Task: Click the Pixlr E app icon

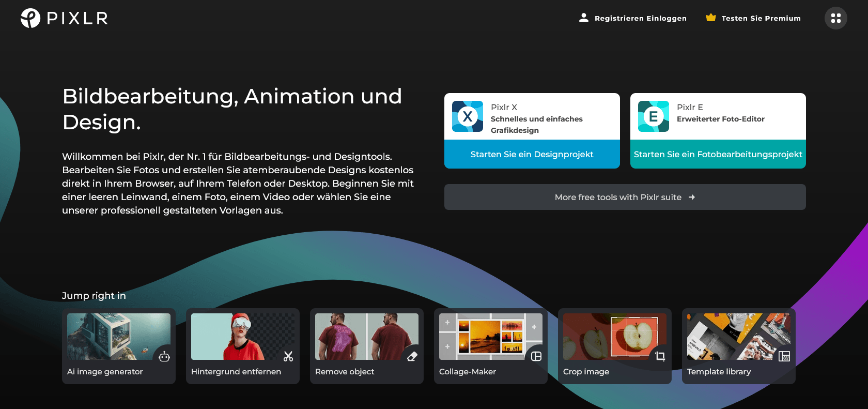Action: [x=654, y=116]
